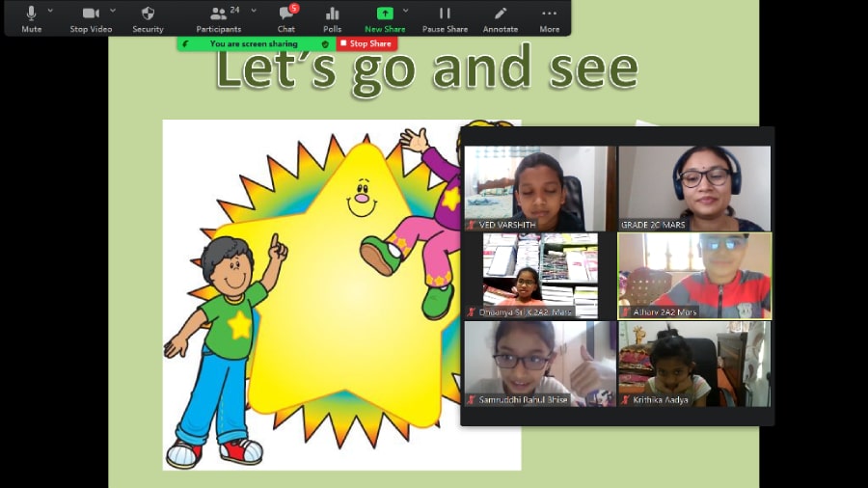Click the red Stop Share button
The width and height of the screenshot is (868, 488).
[x=366, y=43]
